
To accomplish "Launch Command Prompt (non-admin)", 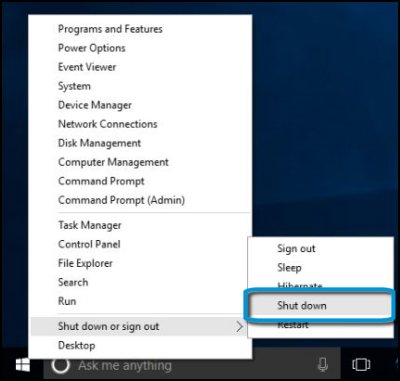I will [x=140, y=181].
